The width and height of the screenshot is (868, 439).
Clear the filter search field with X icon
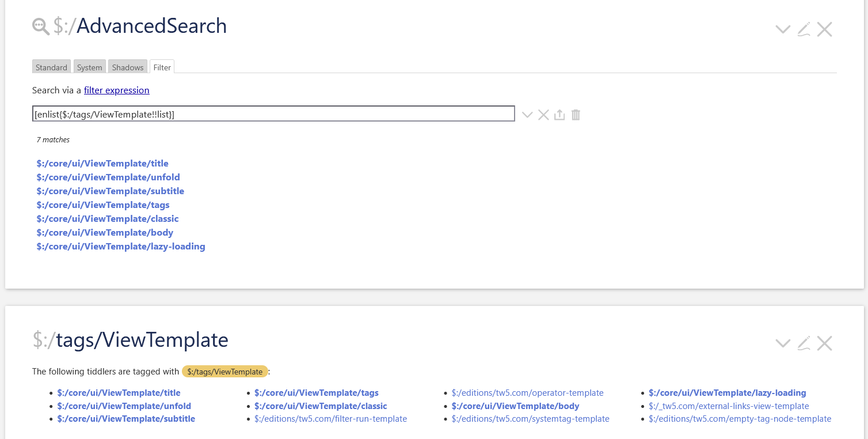pyautogui.click(x=543, y=115)
